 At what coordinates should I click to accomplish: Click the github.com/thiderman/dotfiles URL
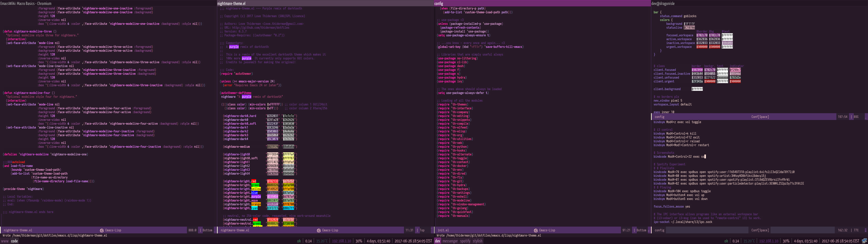pos(260,28)
